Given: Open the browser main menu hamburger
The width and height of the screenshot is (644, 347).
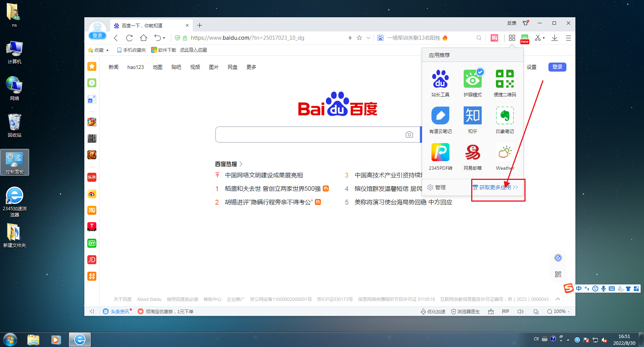Looking at the screenshot, I should coord(568,38).
